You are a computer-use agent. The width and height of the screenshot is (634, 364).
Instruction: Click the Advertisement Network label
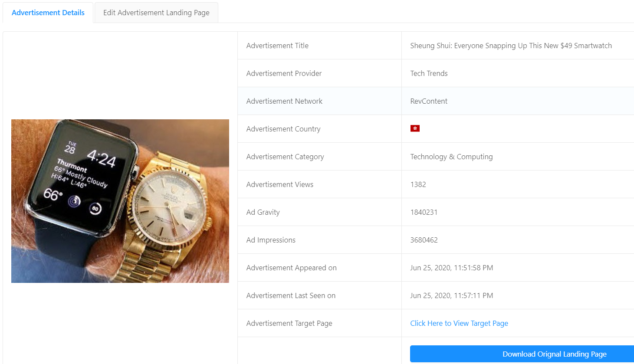click(284, 101)
